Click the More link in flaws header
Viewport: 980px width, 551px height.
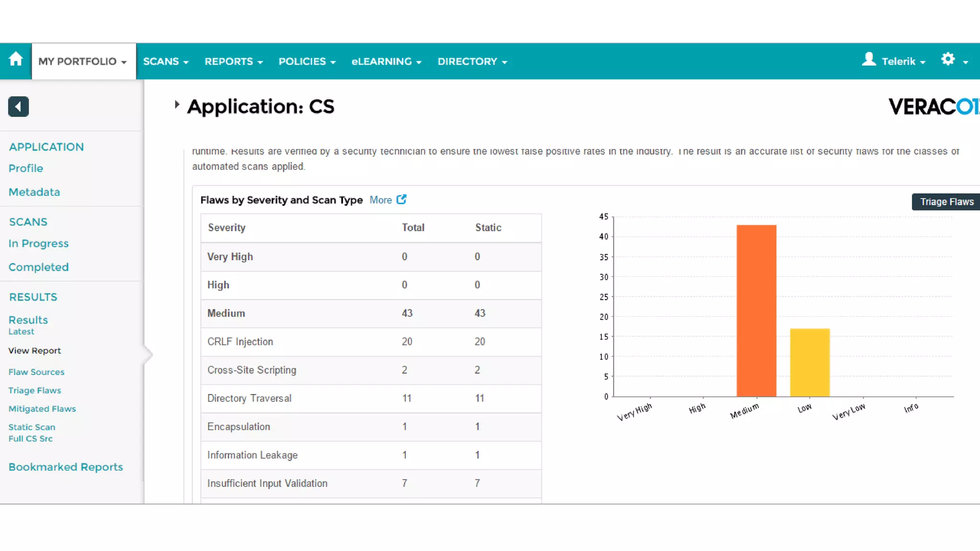click(380, 200)
